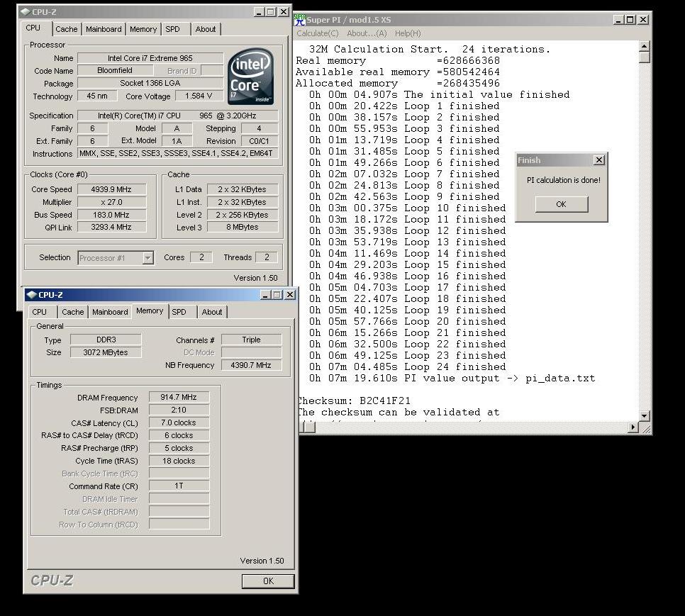Switch to About tab in front CPU-Z window
The width and height of the screenshot is (685, 616).
coord(212,312)
